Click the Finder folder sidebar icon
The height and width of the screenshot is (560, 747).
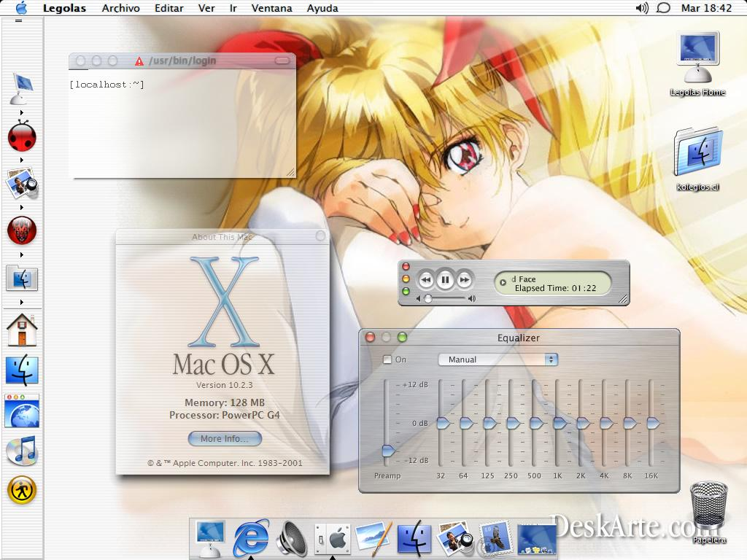[22, 278]
